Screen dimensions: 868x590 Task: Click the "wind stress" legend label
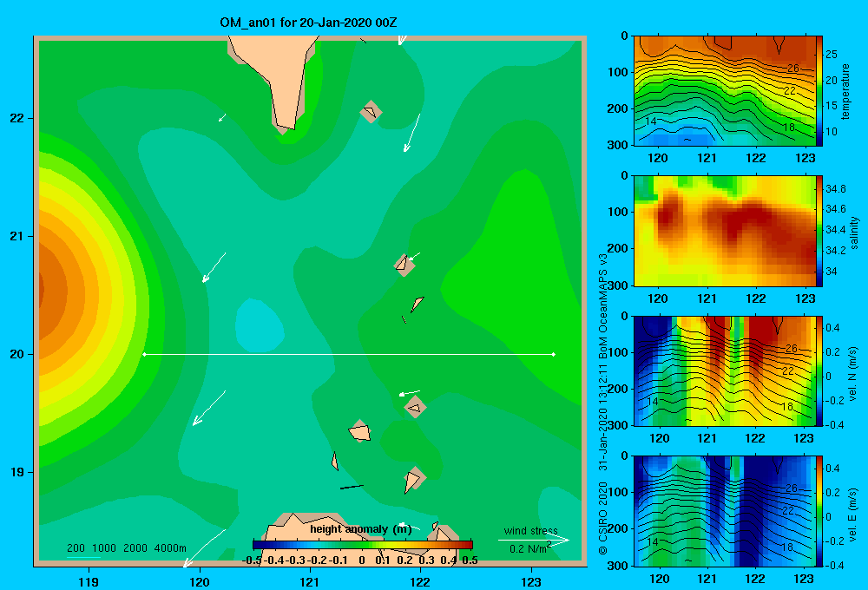pos(530,531)
